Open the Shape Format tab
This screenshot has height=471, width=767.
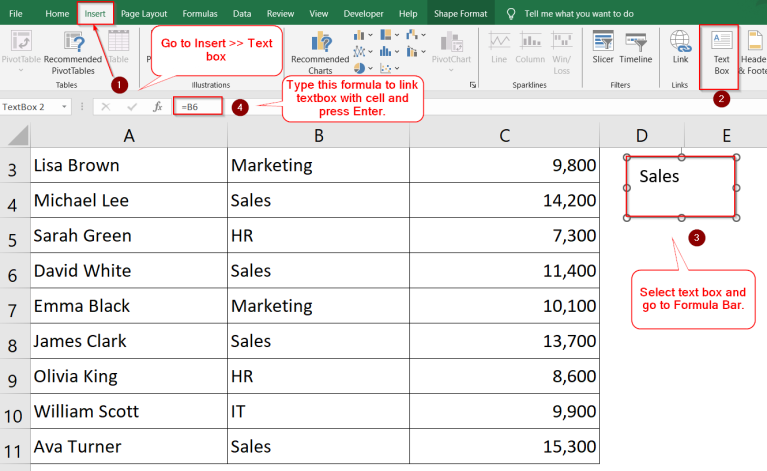click(459, 13)
